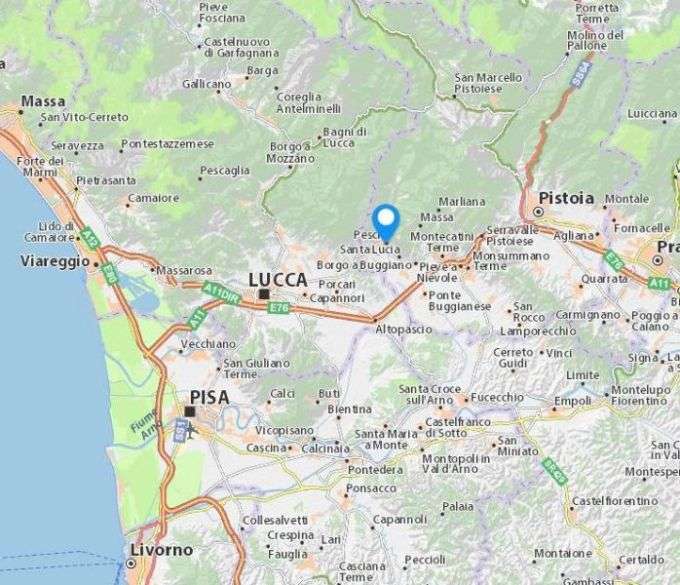Click the SS64 road shield near Porretta
Screen dimensions: 680x585
[582, 74]
